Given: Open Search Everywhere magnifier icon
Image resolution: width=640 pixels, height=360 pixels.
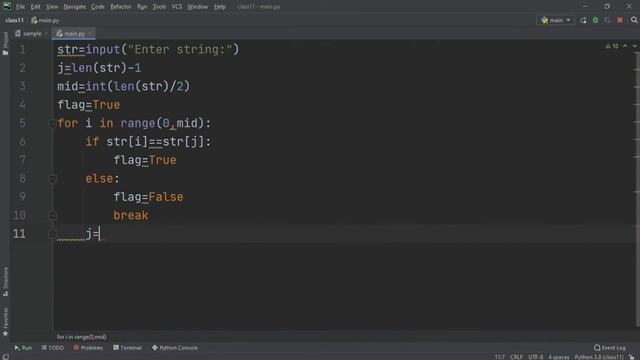Looking at the screenshot, I should (634, 20).
